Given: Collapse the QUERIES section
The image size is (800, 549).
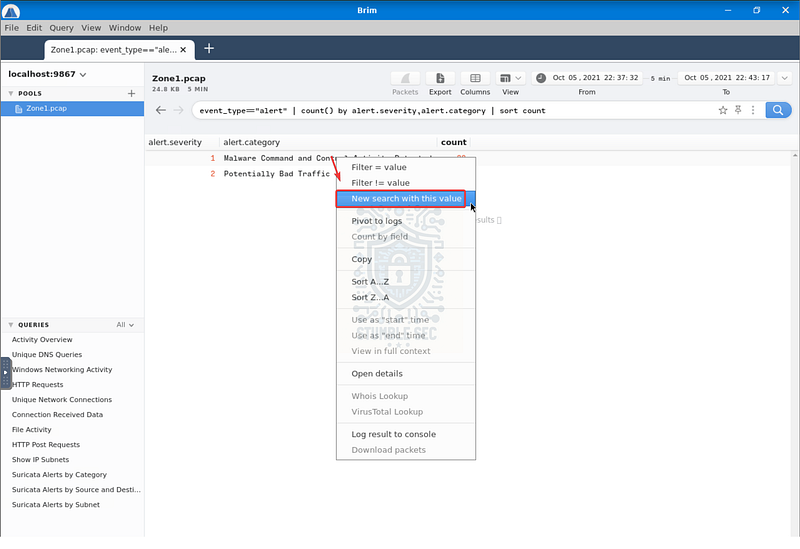Looking at the screenshot, I should click(11, 325).
